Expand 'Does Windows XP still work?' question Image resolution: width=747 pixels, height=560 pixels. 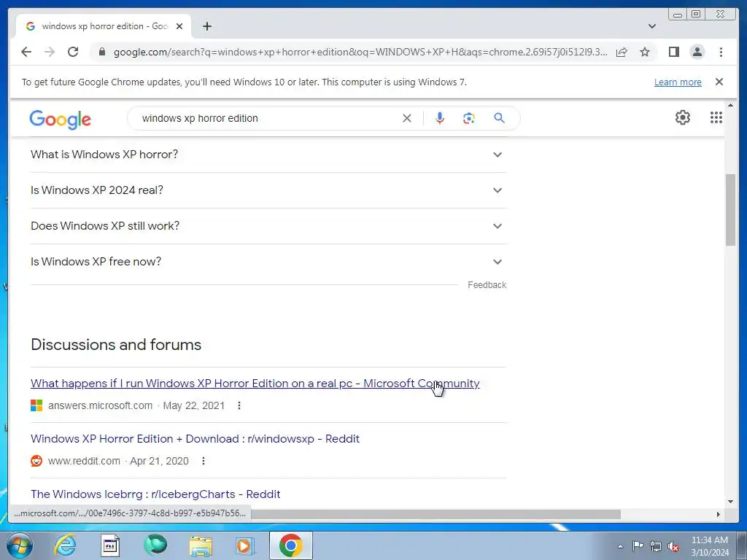coord(268,226)
